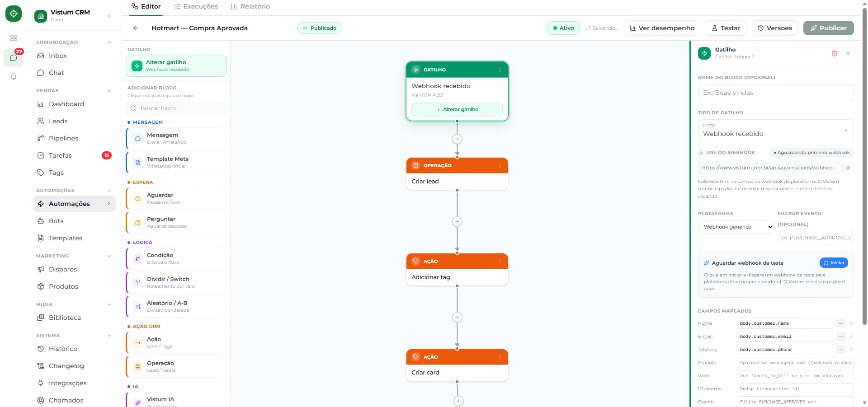
Task: Open the GATILHO node three-dot menu
Action: pyautogui.click(x=500, y=70)
